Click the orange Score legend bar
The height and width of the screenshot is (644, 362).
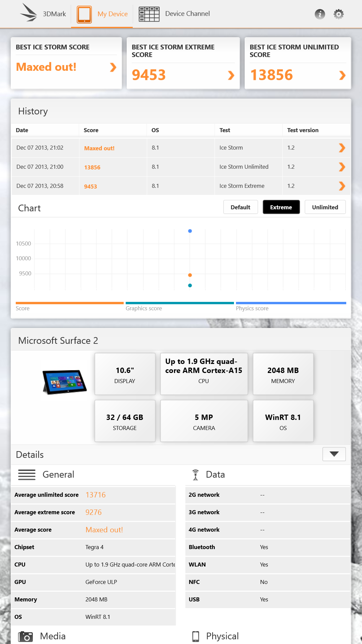(x=69, y=303)
